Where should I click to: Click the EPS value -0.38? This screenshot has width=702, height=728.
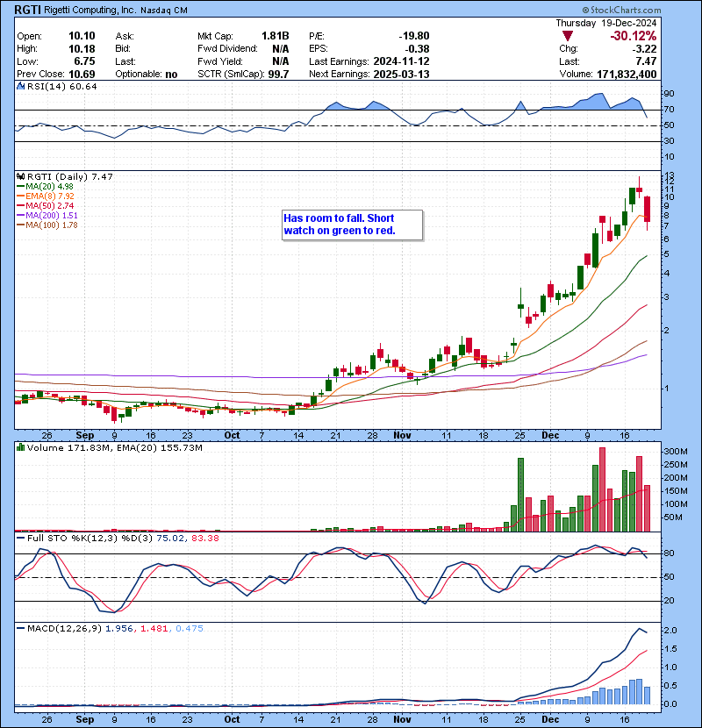pos(417,49)
